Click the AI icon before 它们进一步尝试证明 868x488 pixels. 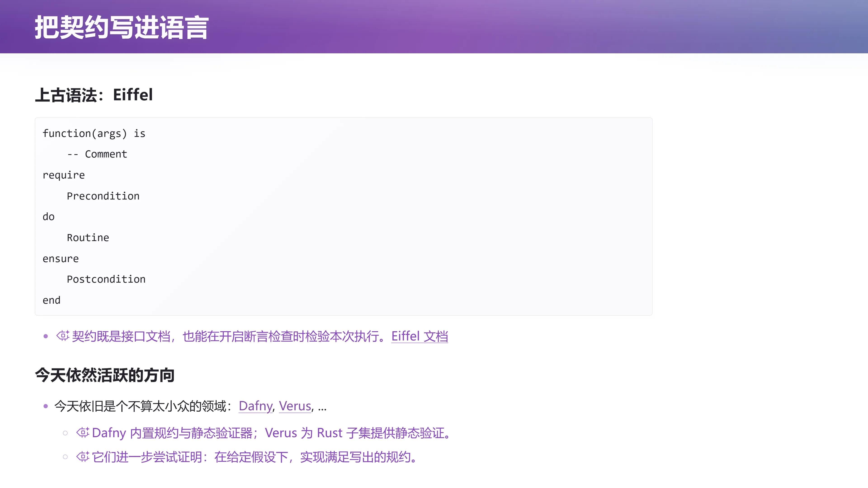pyautogui.click(x=83, y=456)
